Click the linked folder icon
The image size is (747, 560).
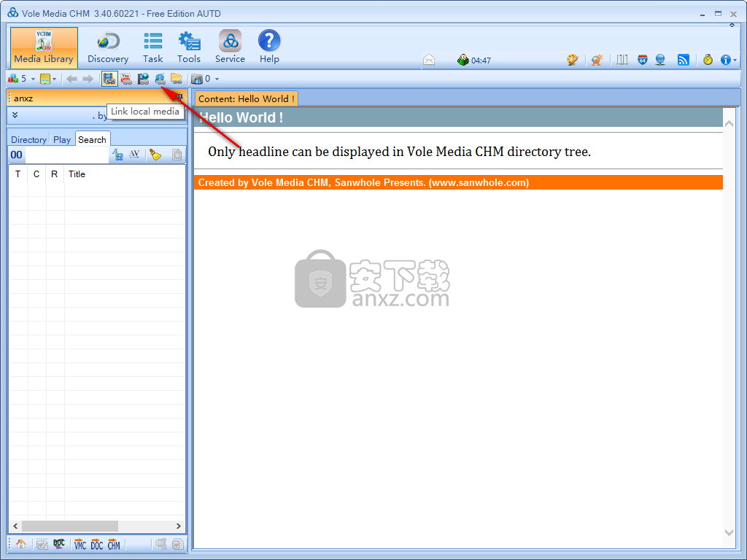(177, 79)
